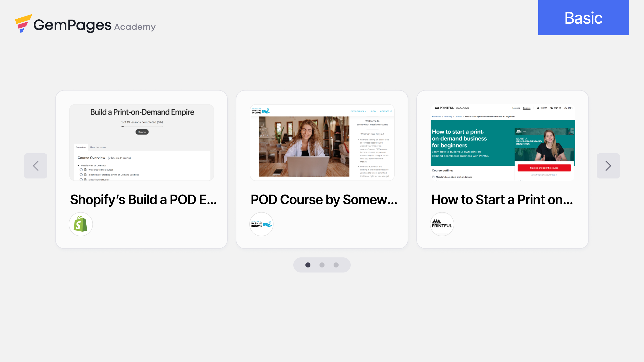The height and width of the screenshot is (362, 644).
Task: Select BLOG in the Somewhat Passive Income menu
Action: pos(373,111)
